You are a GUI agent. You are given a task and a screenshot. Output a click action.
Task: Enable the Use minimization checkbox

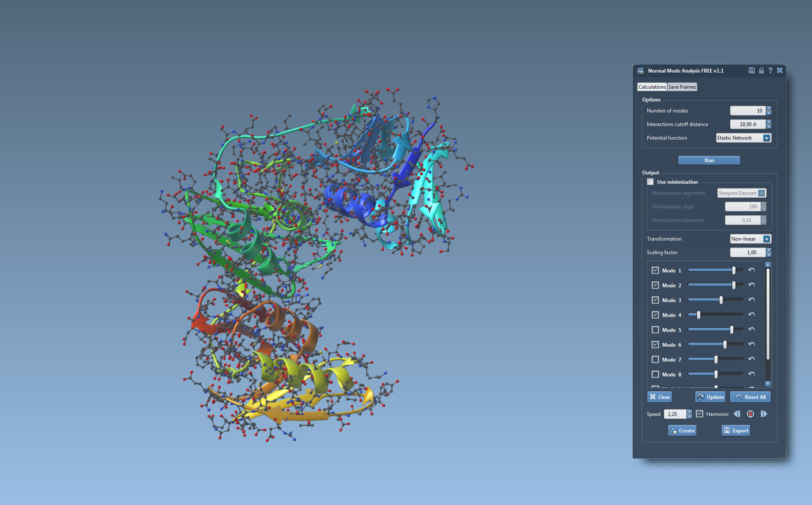click(650, 182)
